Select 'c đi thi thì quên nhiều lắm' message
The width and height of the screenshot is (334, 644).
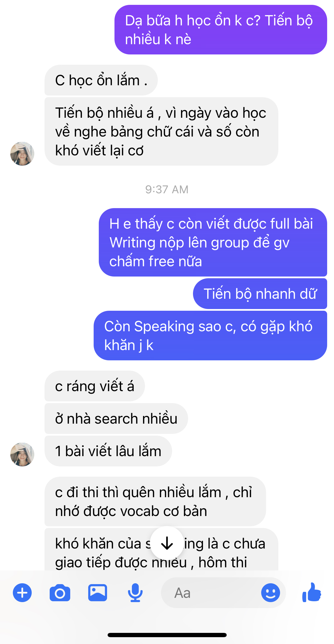tap(155, 501)
